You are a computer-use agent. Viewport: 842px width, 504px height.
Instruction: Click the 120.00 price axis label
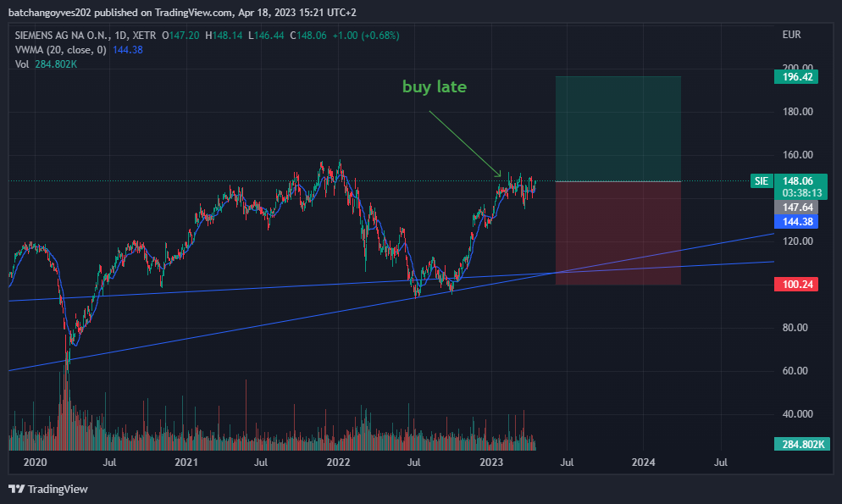tap(797, 241)
